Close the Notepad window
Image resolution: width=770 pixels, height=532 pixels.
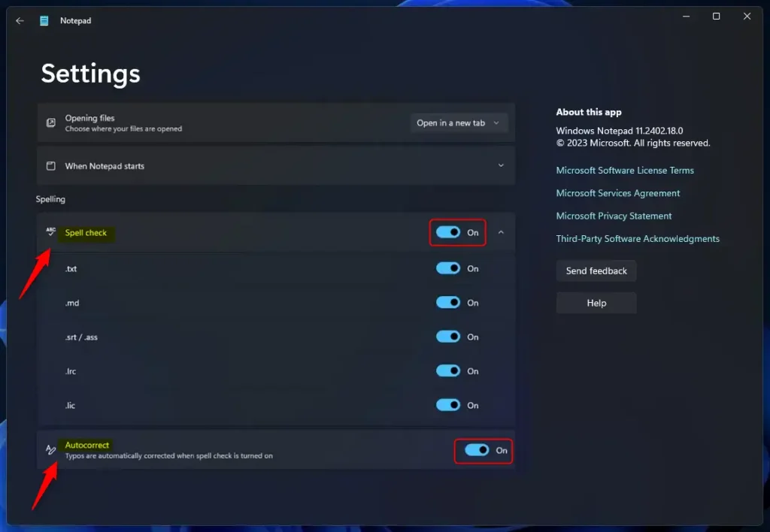(747, 17)
